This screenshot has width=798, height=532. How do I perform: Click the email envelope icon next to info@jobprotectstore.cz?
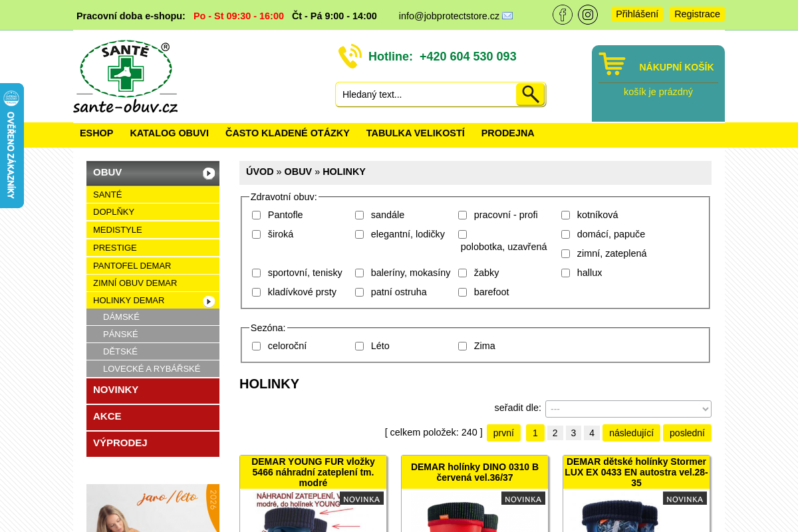pyautogui.click(x=509, y=15)
